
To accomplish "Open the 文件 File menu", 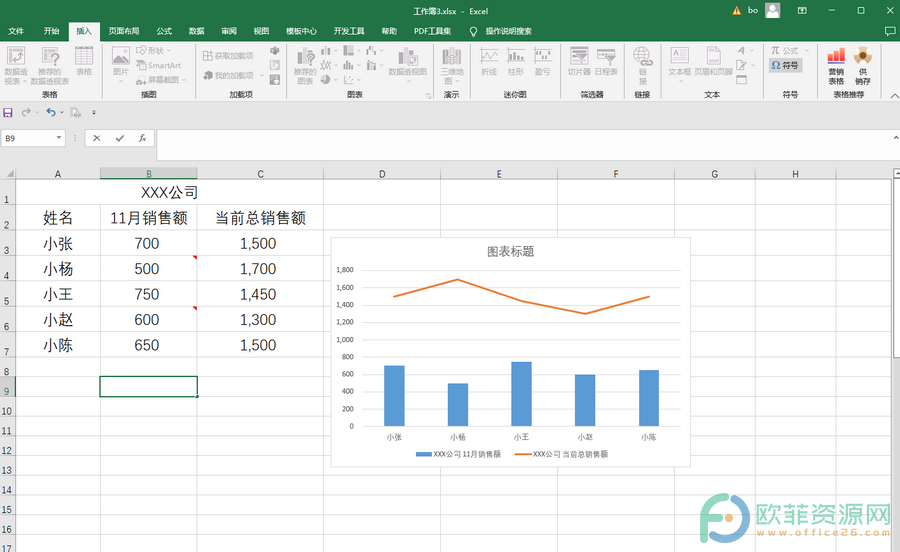I will 16,31.
